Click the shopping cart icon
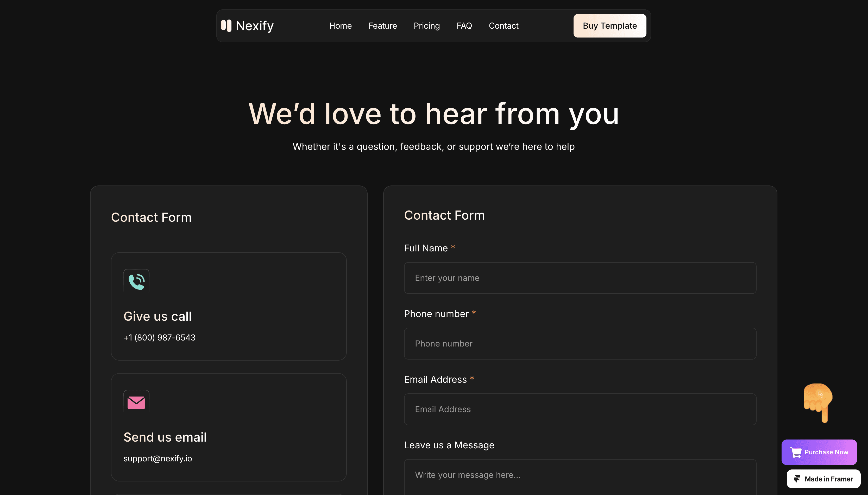The image size is (868, 495). (x=796, y=452)
